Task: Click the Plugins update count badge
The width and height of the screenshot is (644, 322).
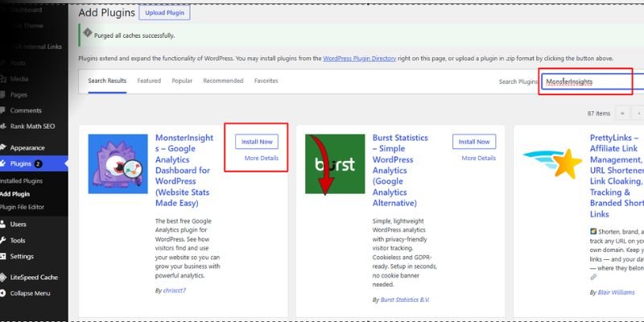Action: [x=38, y=164]
